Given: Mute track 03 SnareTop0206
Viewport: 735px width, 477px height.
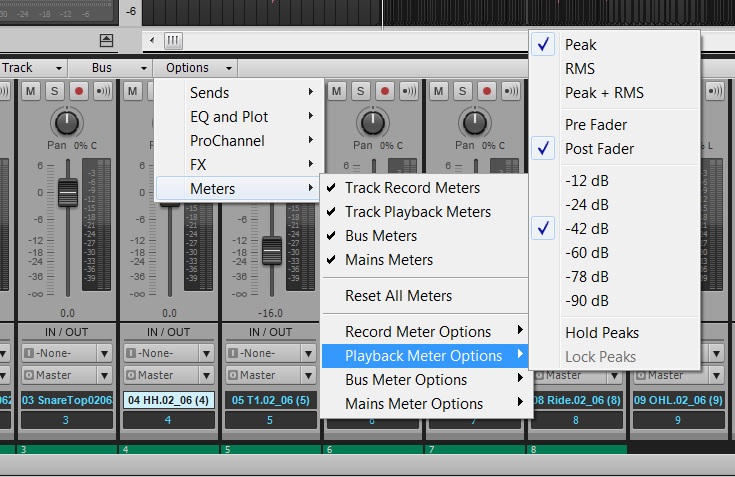Looking at the screenshot, I should coord(30,91).
